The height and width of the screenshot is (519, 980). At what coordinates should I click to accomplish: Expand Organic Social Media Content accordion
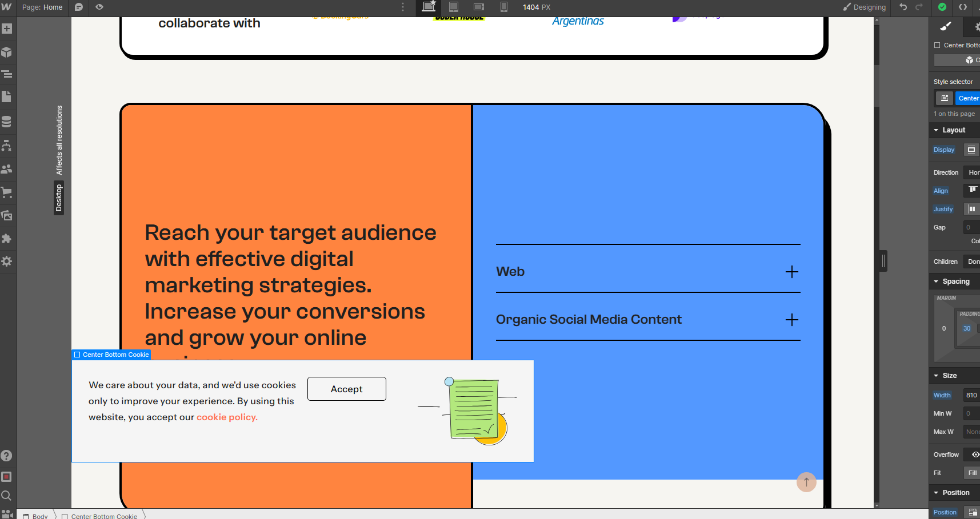pyautogui.click(x=648, y=320)
